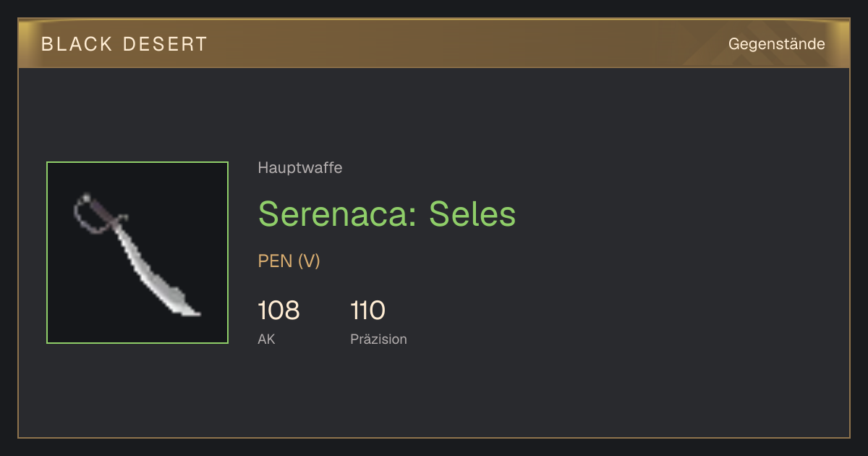Click the AK stat label
The height and width of the screenshot is (456, 868).
tap(266, 339)
